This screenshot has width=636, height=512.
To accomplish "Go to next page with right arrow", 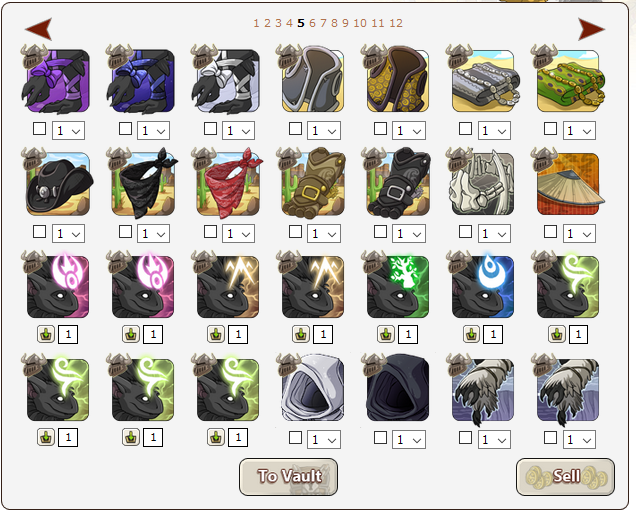I will coord(591,29).
